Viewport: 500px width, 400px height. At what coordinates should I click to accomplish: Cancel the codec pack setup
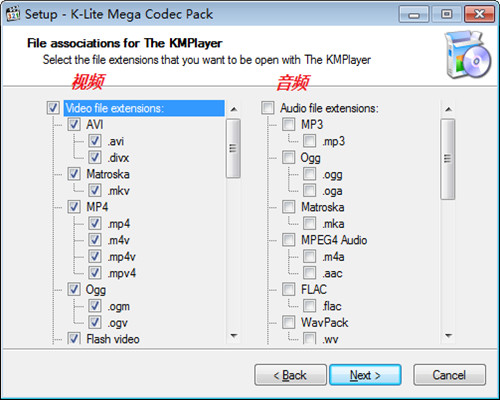pyautogui.click(x=449, y=375)
